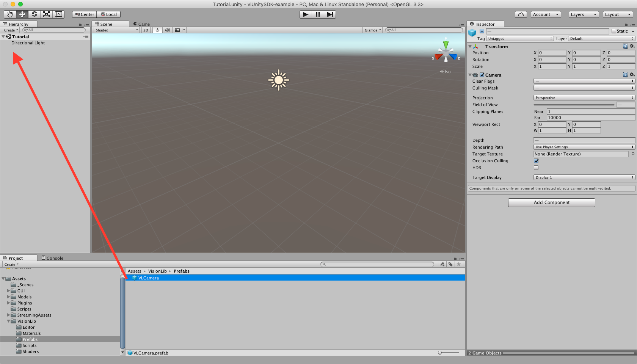
Task: Click VisionLib in the breadcrumb path
Action: (157, 271)
